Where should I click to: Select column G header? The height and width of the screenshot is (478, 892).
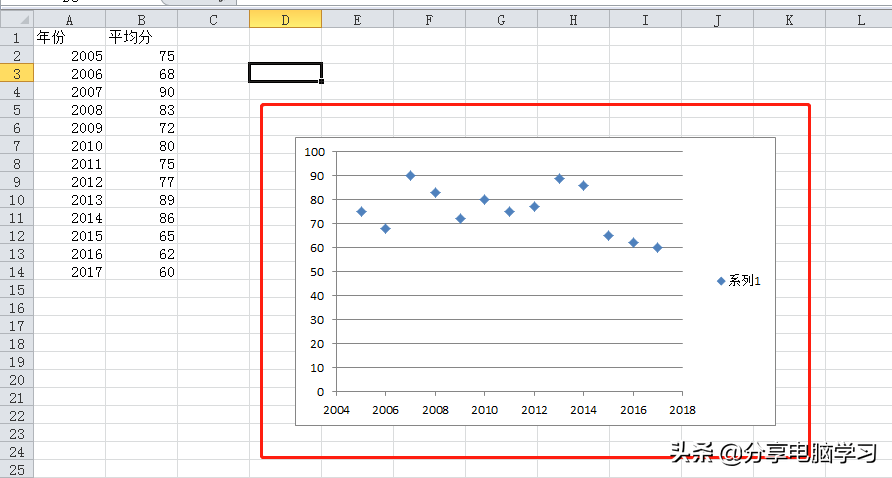[501, 20]
